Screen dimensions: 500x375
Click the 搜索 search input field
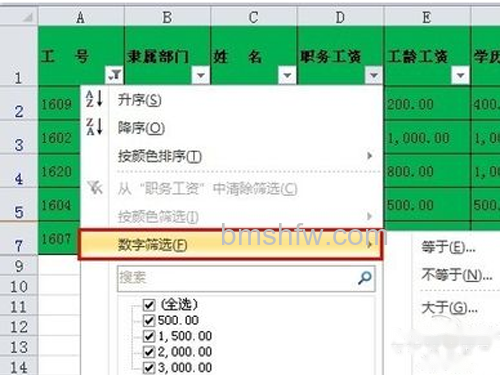(246, 278)
